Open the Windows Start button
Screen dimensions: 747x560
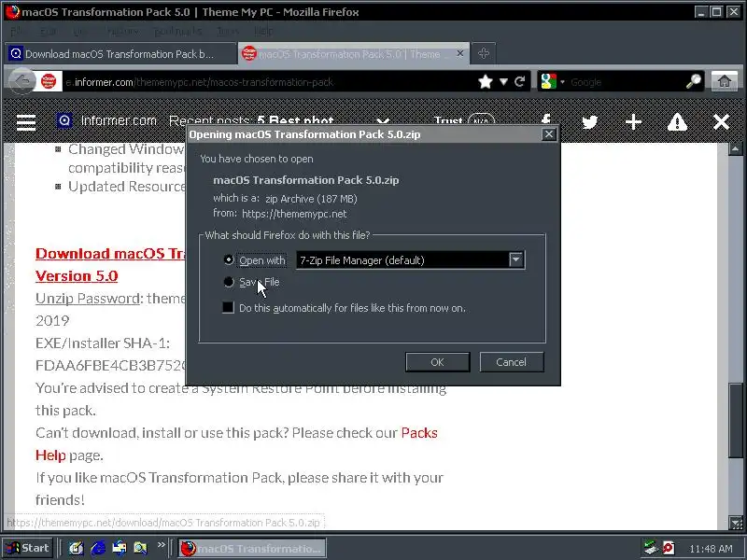tap(27, 548)
